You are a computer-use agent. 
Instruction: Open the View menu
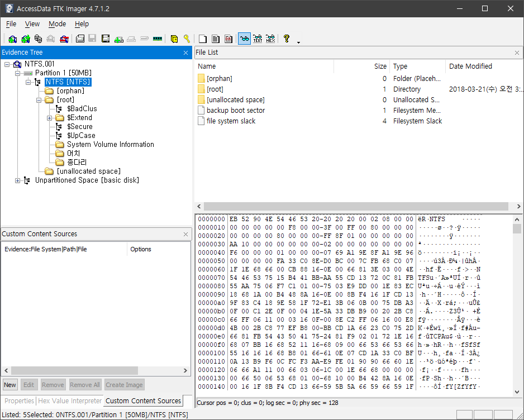point(32,23)
